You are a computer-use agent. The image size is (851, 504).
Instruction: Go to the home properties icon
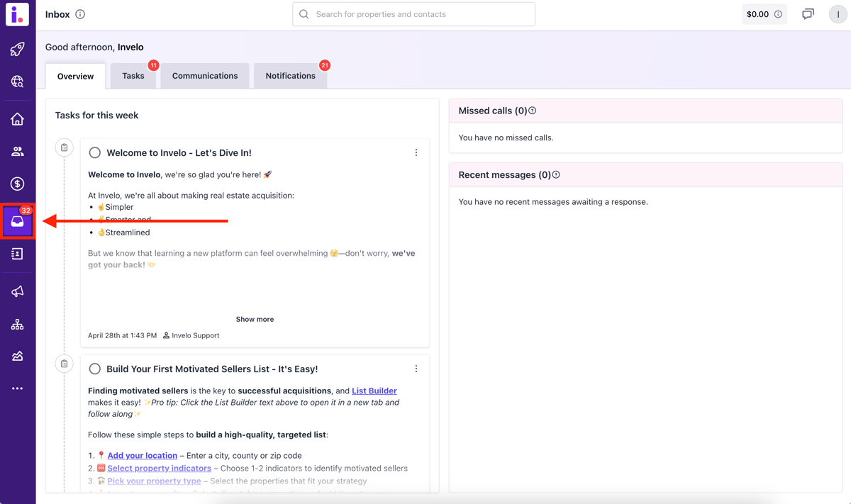pyautogui.click(x=18, y=119)
